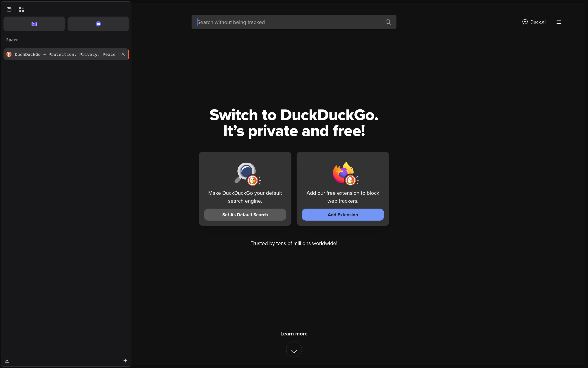588x368 pixels.
Task: Select the 'Switch to DuckDuckGo.' headline
Action: tap(294, 115)
